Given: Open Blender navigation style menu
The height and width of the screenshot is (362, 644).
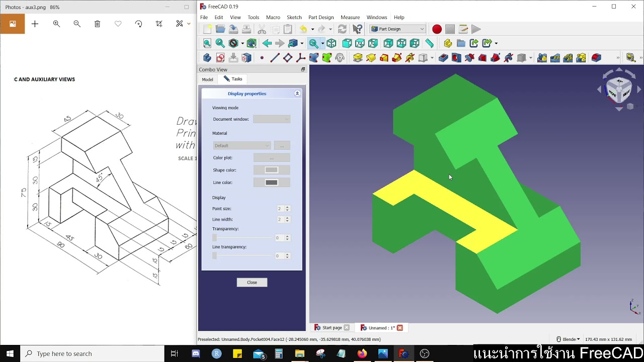Looking at the screenshot, I should coord(568,339).
